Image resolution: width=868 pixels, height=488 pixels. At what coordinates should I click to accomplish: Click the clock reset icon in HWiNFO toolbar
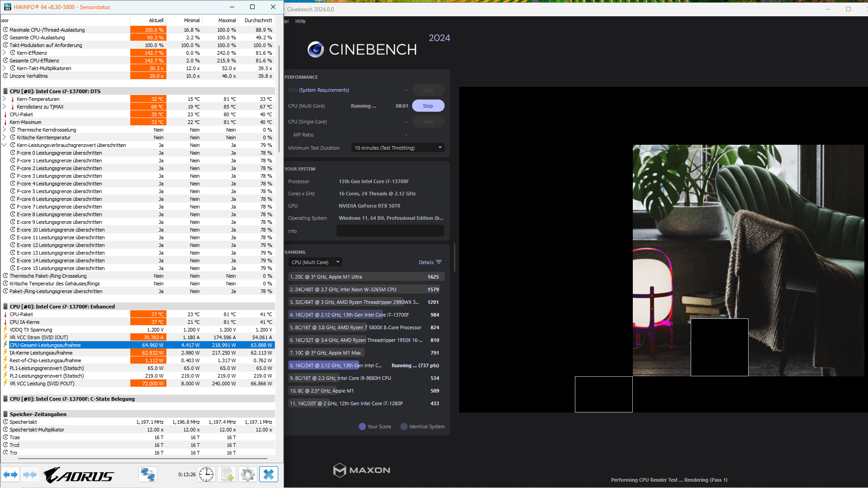click(x=206, y=474)
